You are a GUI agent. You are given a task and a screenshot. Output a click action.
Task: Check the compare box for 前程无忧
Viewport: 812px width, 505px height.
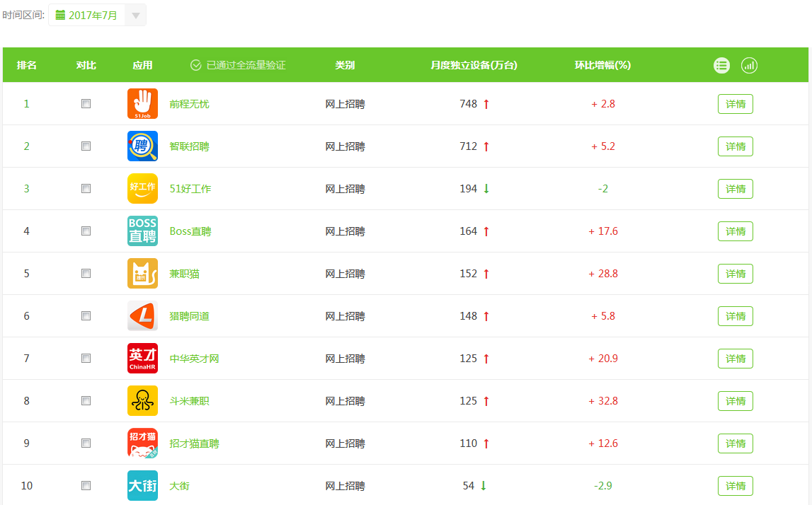[x=86, y=103]
